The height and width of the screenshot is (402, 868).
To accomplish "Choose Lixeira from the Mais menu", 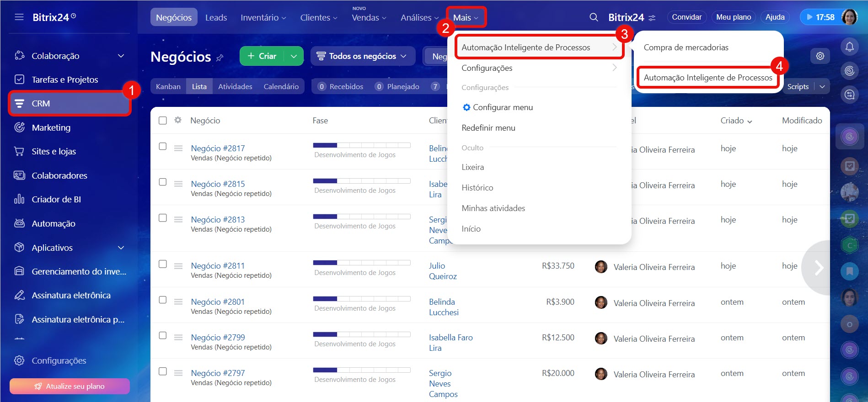I will click(x=472, y=167).
